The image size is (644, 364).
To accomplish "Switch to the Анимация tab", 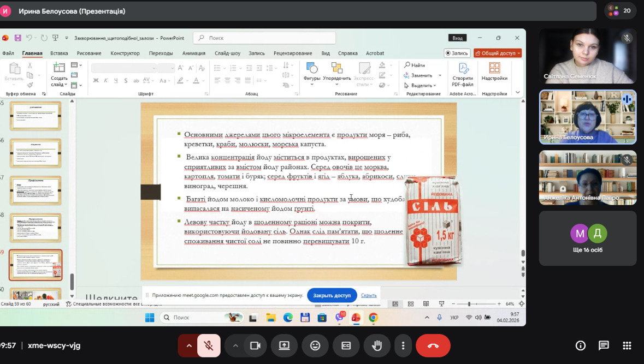I will click(x=194, y=53).
